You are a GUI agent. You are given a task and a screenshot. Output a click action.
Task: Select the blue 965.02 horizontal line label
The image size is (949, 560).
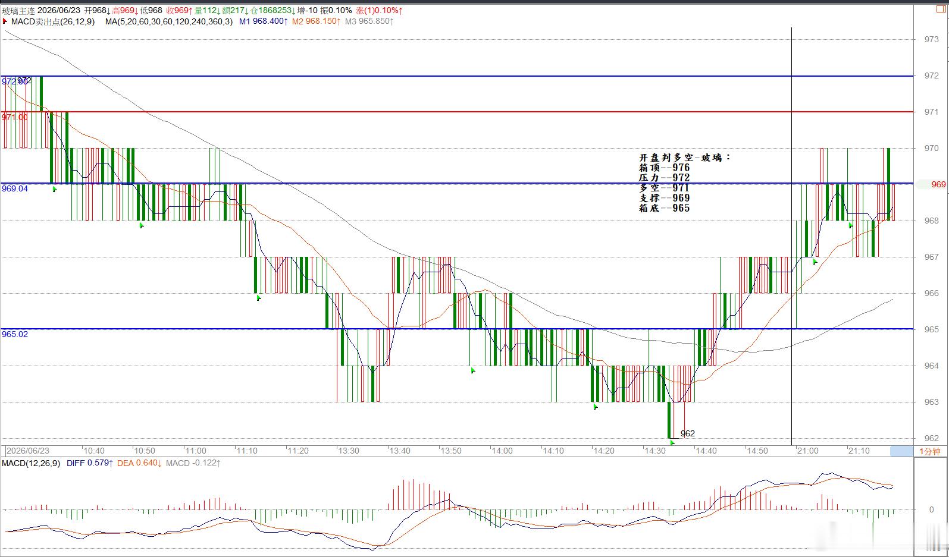click(15, 334)
